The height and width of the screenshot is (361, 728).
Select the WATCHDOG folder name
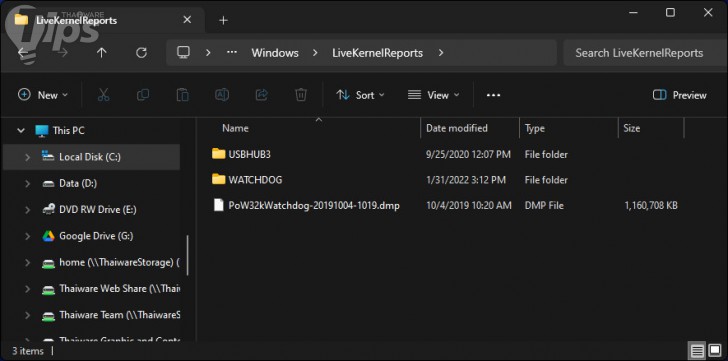(x=255, y=180)
